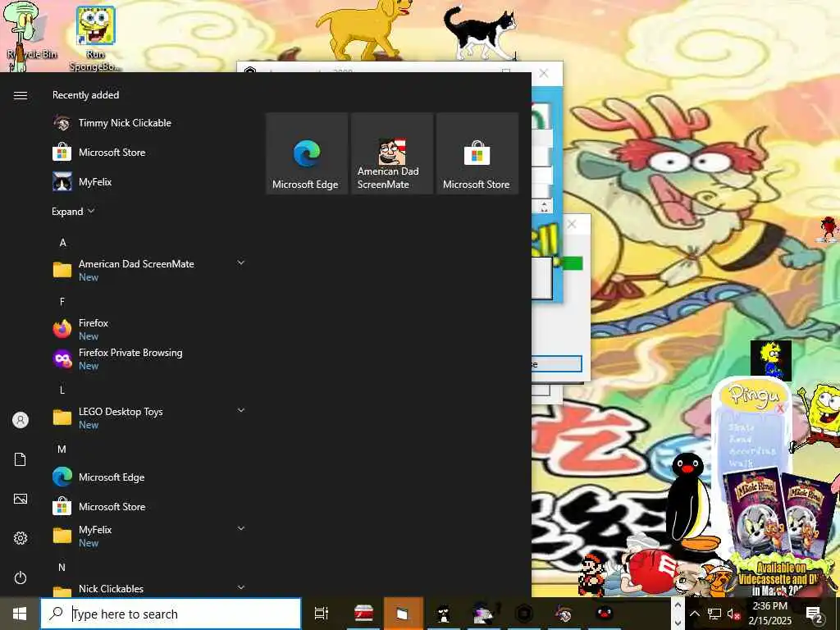Show hidden system tray icons
840x630 pixels.
pos(694,614)
